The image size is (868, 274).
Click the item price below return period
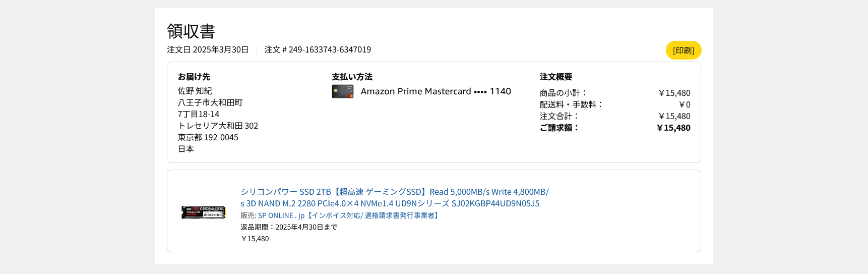click(255, 239)
